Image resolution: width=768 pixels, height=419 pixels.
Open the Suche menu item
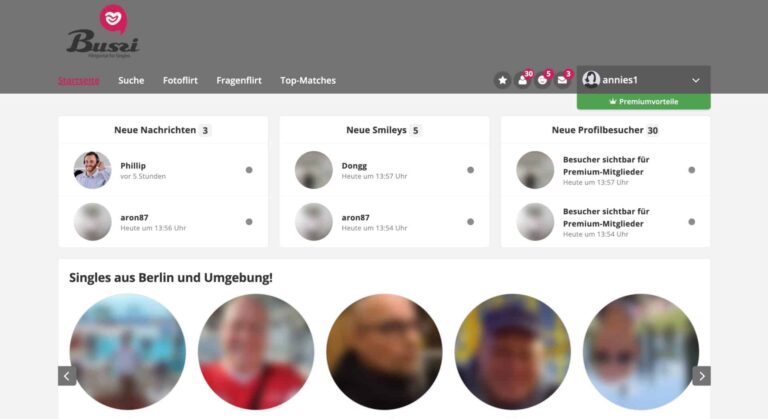click(131, 80)
